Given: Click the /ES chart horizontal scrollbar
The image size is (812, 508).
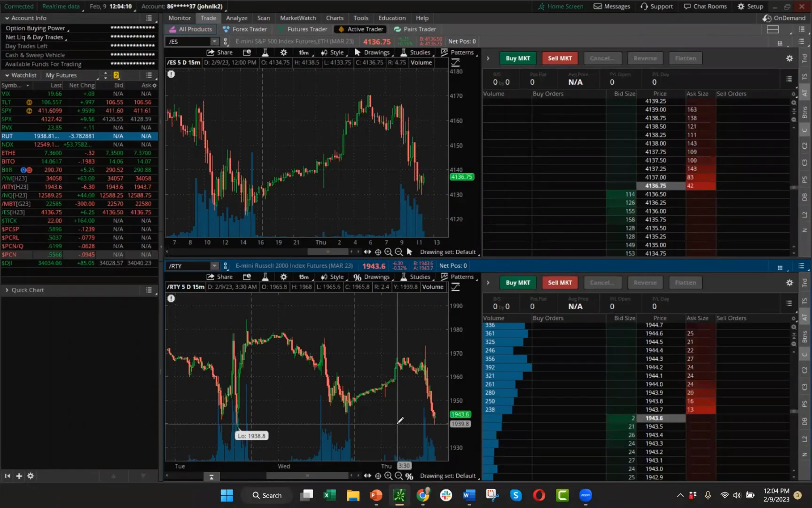Looking at the screenshot, I should 328,252.
